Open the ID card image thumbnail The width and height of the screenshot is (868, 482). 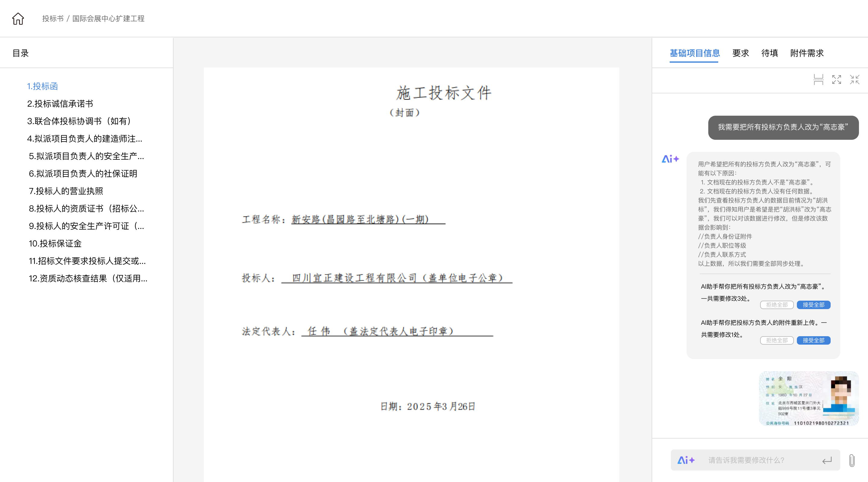pyautogui.click(x=808, y=399)
